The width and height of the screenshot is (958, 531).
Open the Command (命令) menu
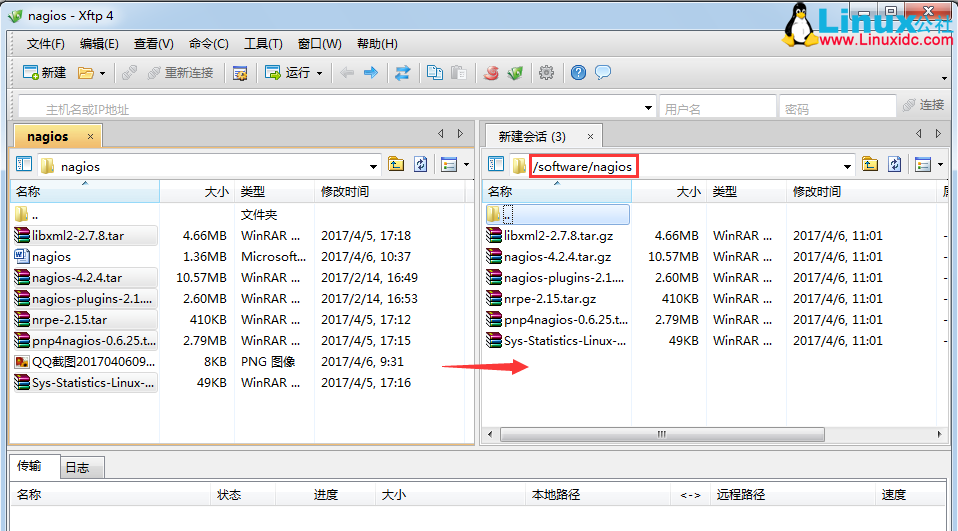(208, 44)
